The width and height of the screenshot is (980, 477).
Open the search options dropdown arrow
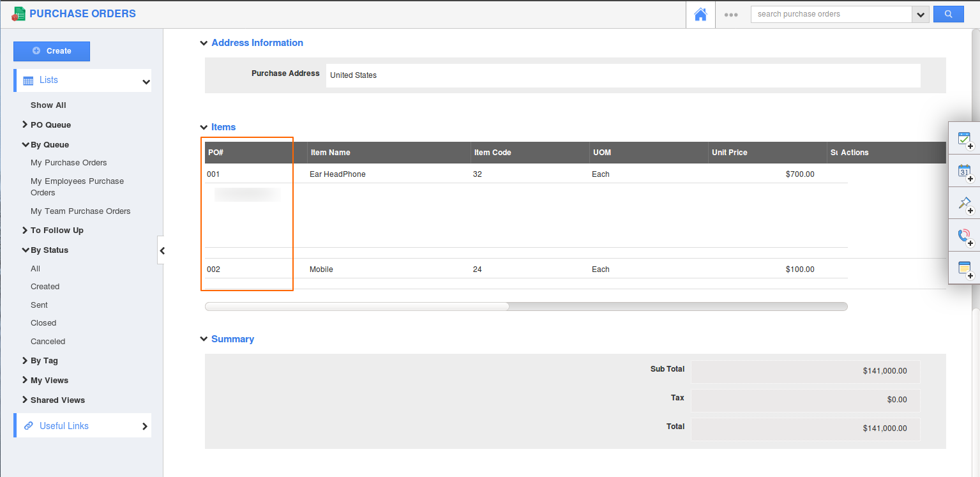pos(921,15)
